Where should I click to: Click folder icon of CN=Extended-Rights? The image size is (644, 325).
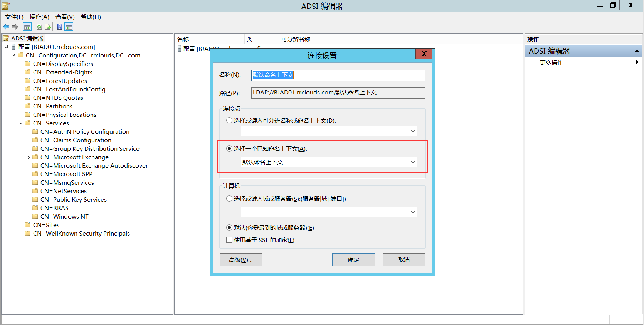[x=28, y=72]
